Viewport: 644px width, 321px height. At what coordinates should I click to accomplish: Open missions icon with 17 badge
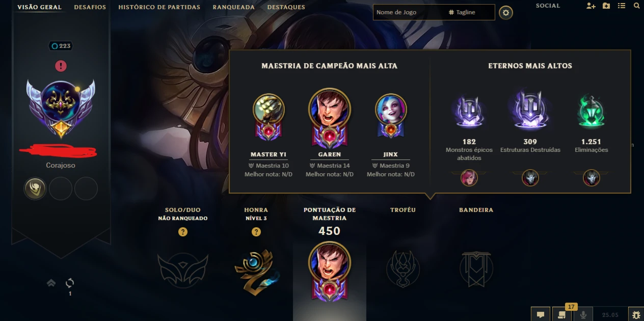coord(561,314)
